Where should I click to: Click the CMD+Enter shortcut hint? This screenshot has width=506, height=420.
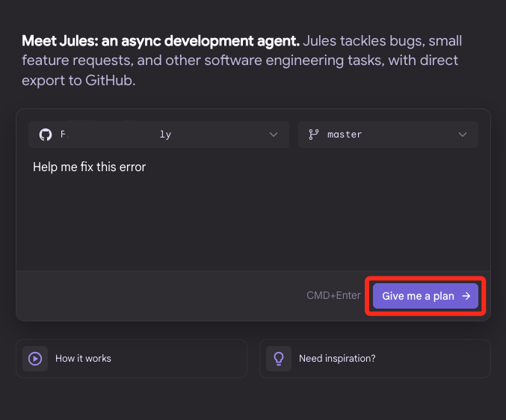[333, 295]
